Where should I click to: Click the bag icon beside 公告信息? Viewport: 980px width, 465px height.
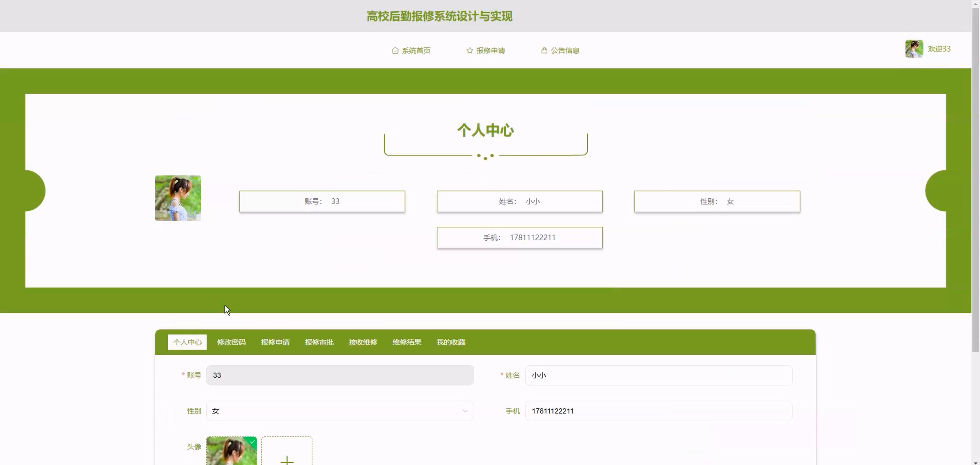[544, 50]
